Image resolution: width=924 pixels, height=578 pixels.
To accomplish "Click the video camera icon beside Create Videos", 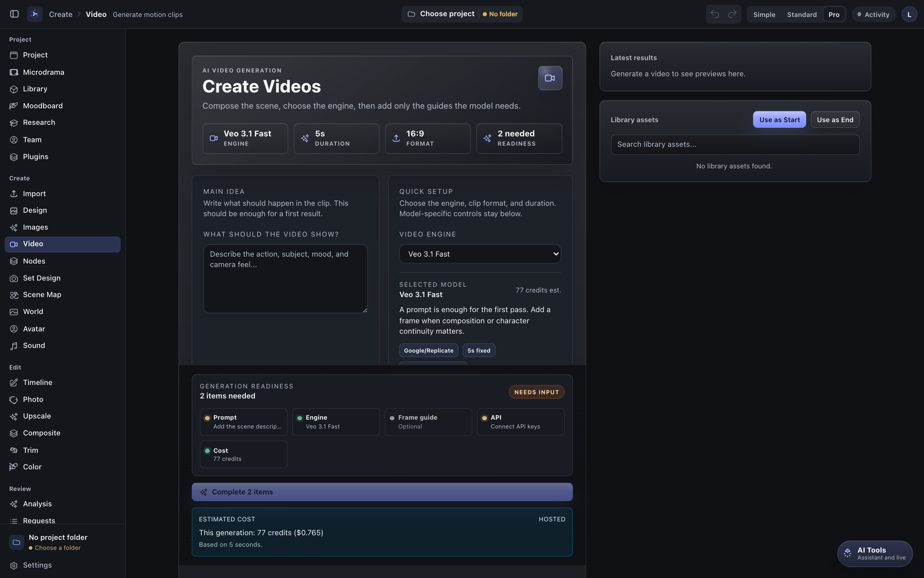I will pos(550,78).
